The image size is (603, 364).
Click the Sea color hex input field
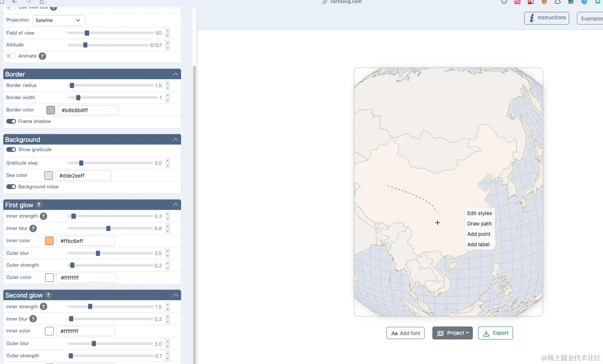[x=83, y=175]
